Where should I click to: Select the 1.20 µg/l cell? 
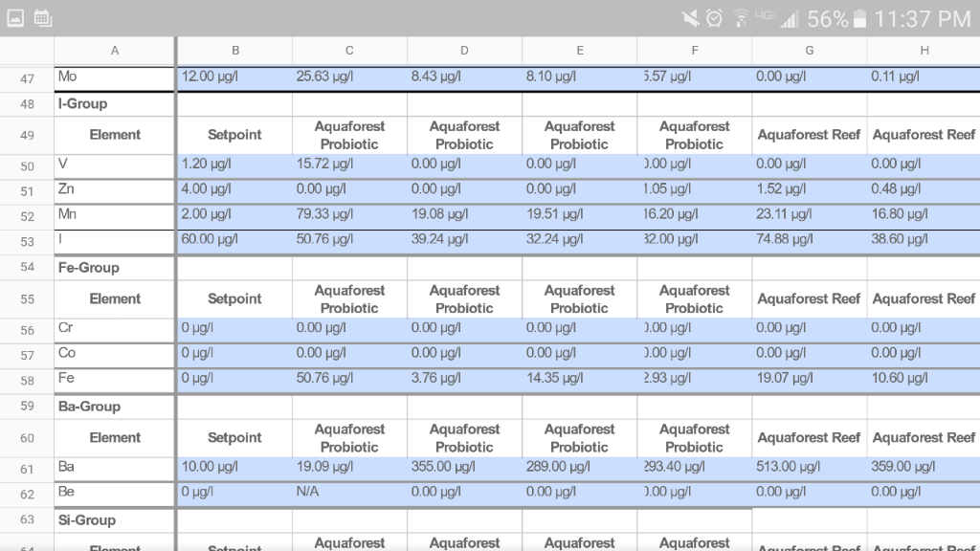coord(235,166)
